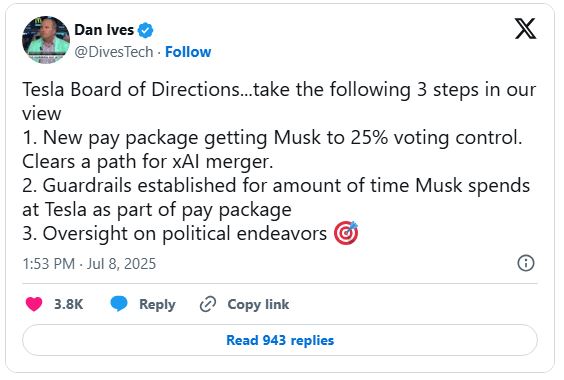564x380 pixels.
Task: Open the 1:53 PM Jul 8, 2025 timestamp
Action: pos(89,264)
